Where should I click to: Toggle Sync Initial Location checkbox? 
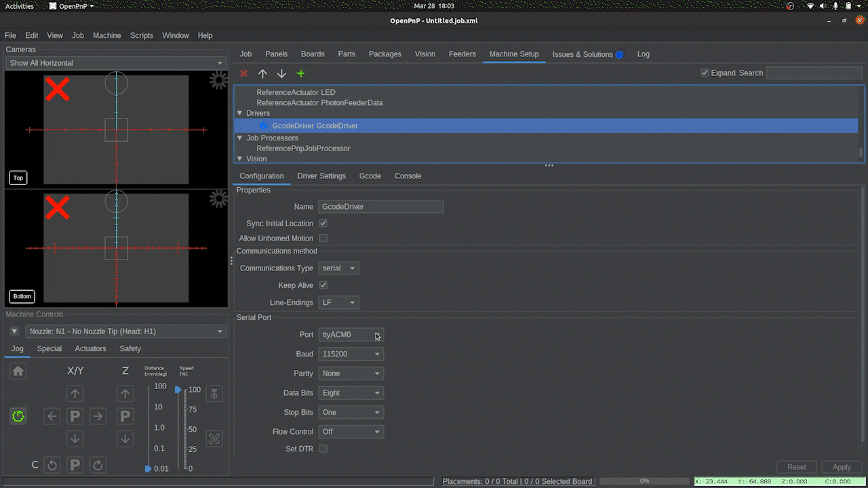tap(323, 223)
